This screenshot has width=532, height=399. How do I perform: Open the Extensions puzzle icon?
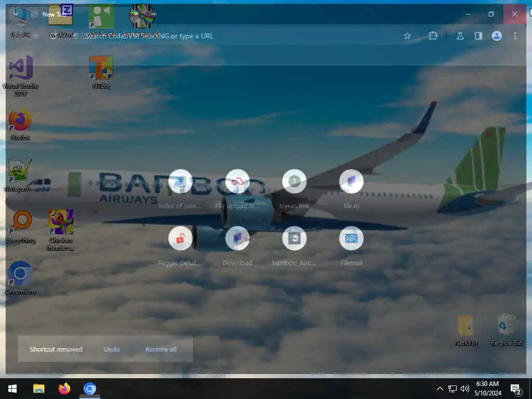[433, 36]
